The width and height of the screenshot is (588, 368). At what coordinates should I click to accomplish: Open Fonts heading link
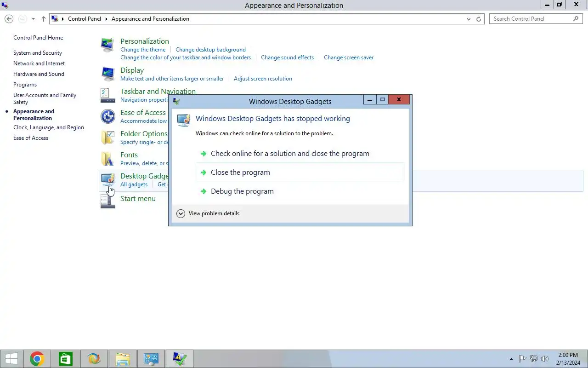coord(129,155)
